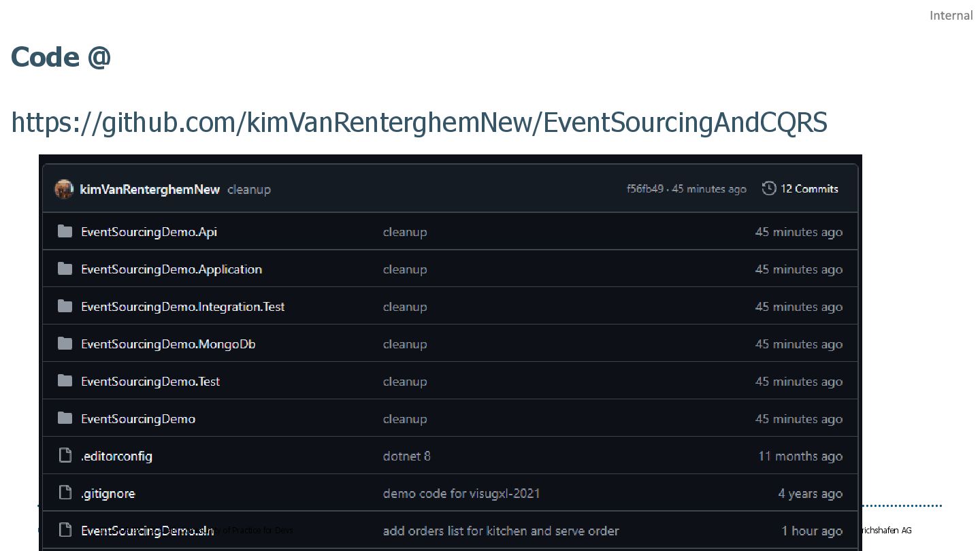Click 'demo code for visugxl-2021' commit message
980x551 pixels.
coord(461,494)
